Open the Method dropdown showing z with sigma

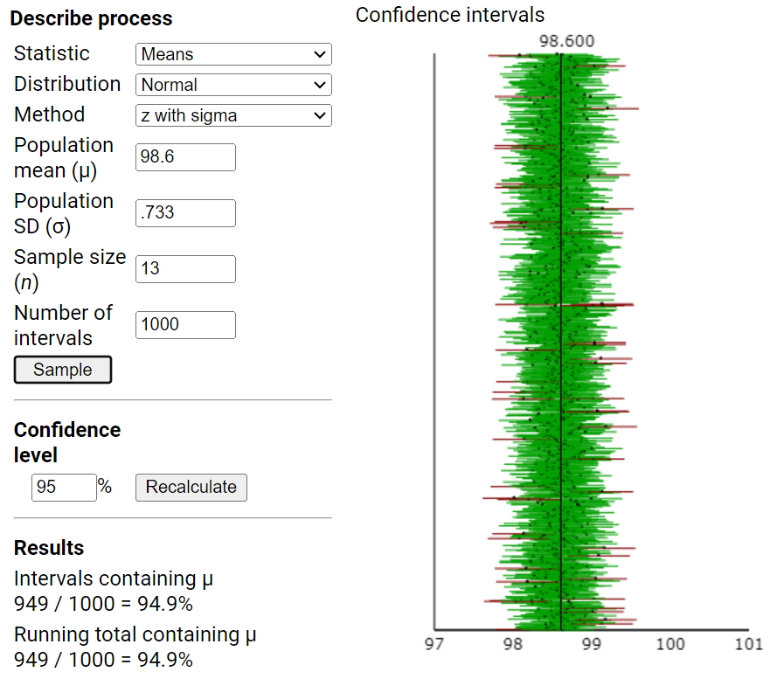point(232,115)
